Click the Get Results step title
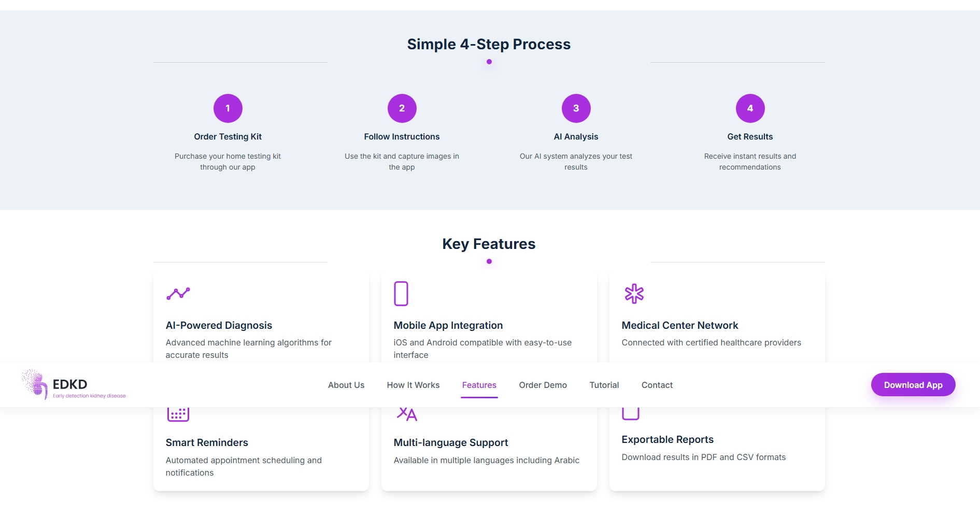The height and width of the screenshot is (515, 980). 750,136
